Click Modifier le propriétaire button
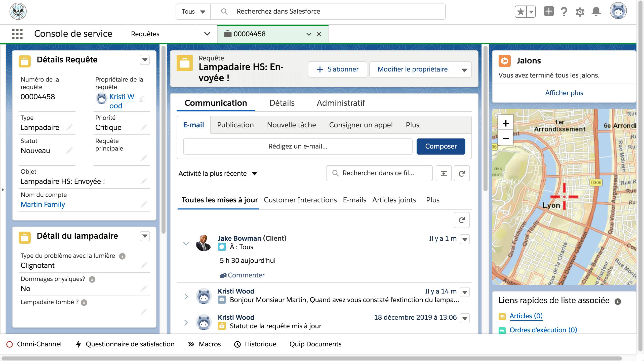Viewport: 644px width, 361px height. [x=413, y=69]
